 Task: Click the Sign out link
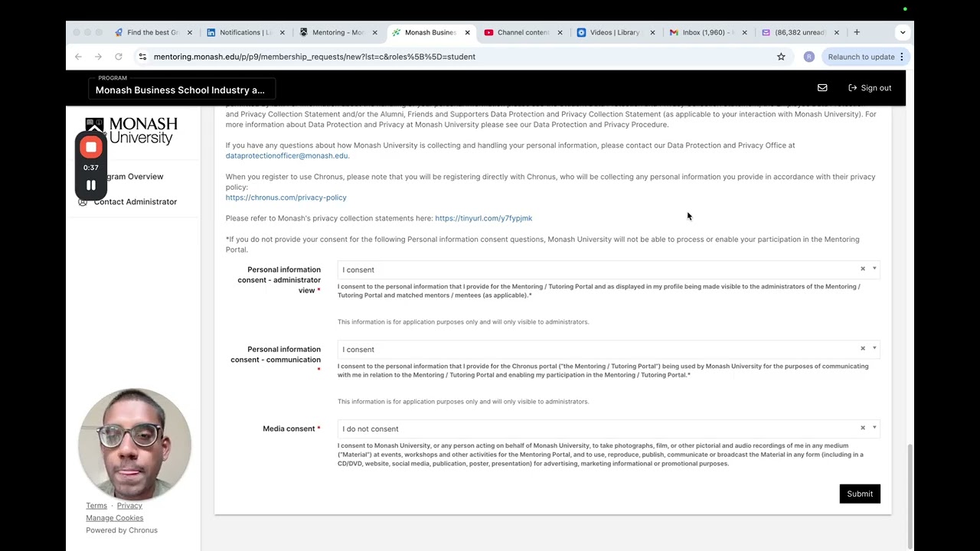[x=870, y=88]
